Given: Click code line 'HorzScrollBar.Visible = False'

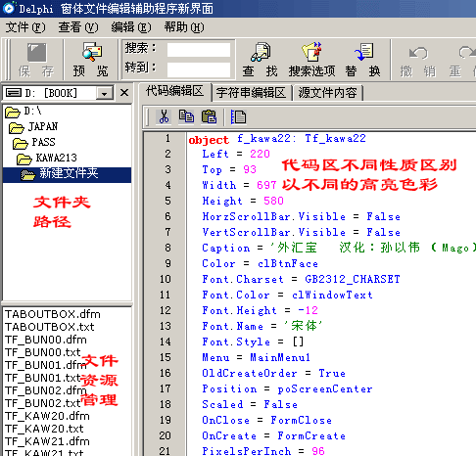Looking at the screenshot, I should (x=301, y=216).
